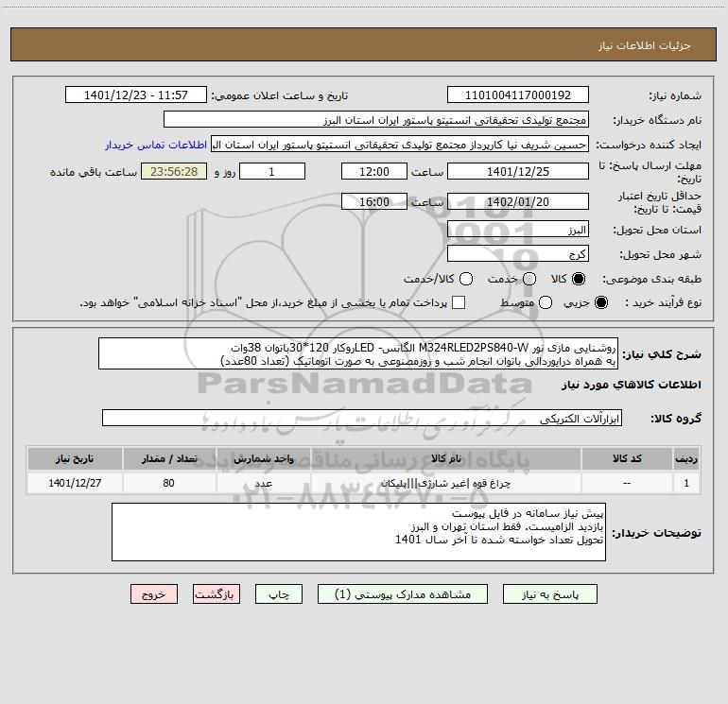Click the پاسخ به نیاز button
728x704 pixels.
549,594
